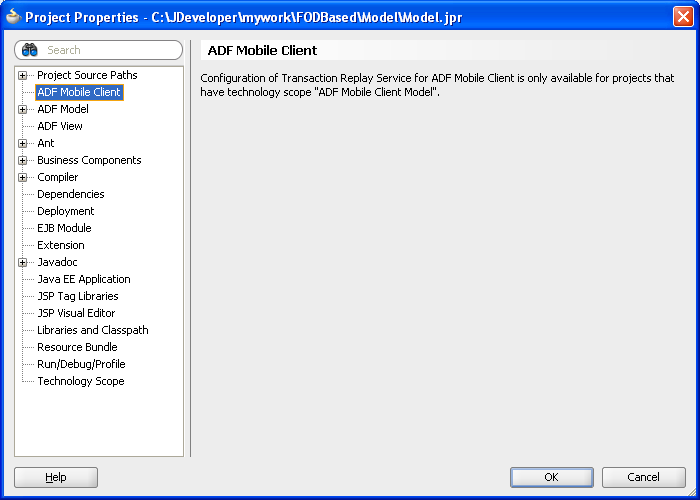Select the Javadoc category

point(57,262)
